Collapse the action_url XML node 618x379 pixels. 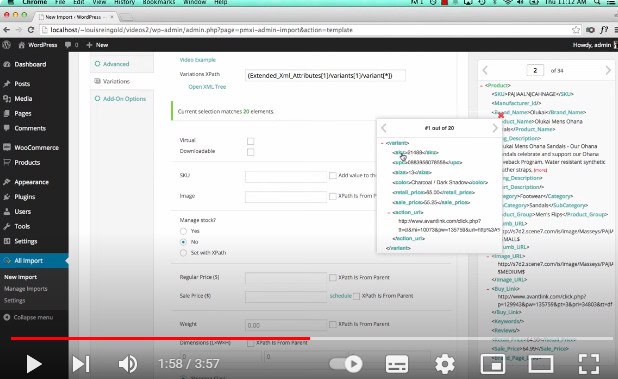(389, 212)
